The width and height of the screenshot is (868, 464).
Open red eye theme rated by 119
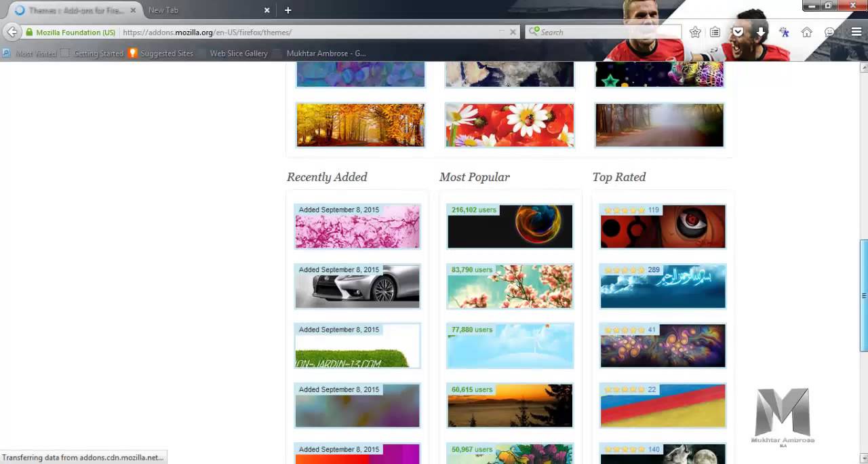(663, 227)
